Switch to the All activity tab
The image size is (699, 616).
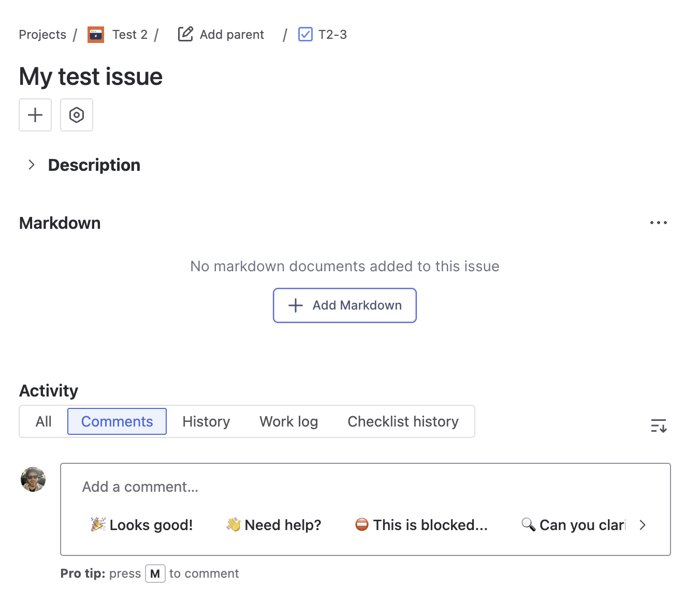click(43, 421)
